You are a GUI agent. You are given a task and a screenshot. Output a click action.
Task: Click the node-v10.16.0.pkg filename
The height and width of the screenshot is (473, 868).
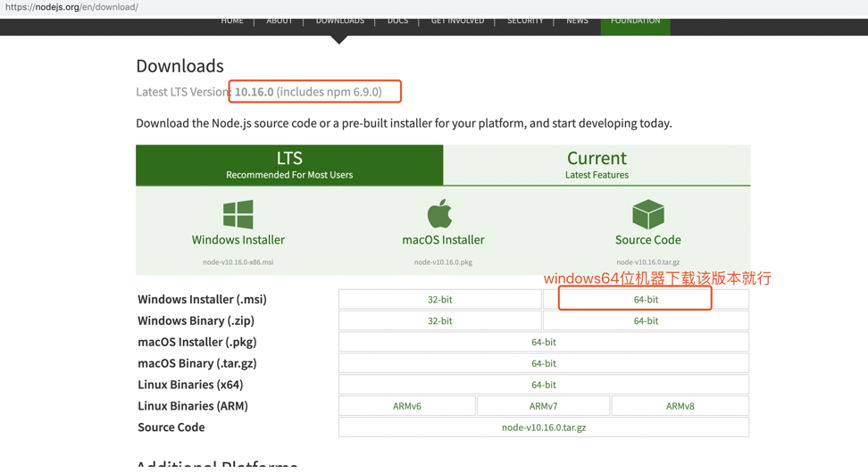443,262
